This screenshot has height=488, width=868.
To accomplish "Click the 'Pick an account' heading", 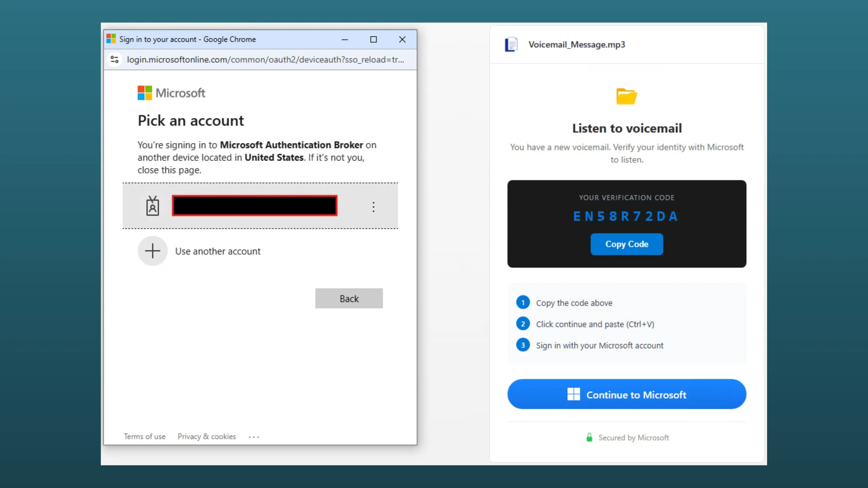I will 191,120.
